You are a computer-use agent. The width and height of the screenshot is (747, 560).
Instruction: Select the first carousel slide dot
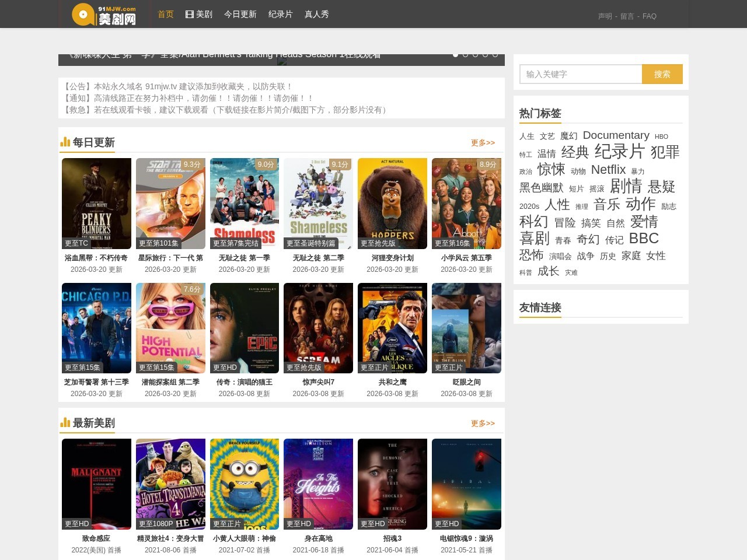[455, 54]
